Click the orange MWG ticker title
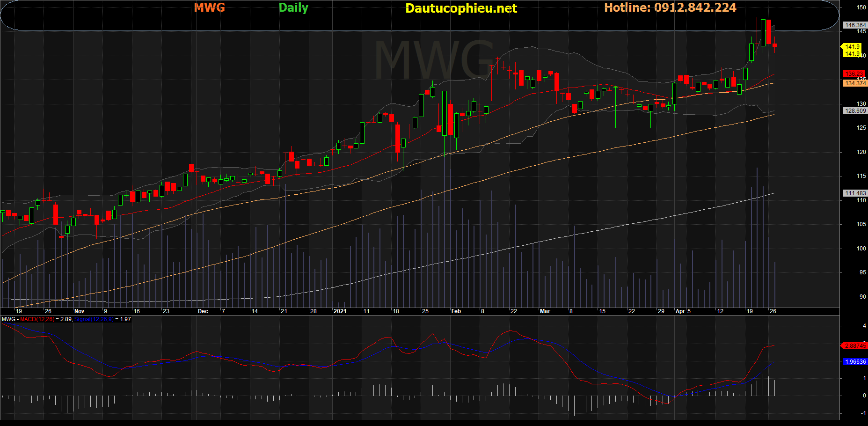 coord(209,7)
